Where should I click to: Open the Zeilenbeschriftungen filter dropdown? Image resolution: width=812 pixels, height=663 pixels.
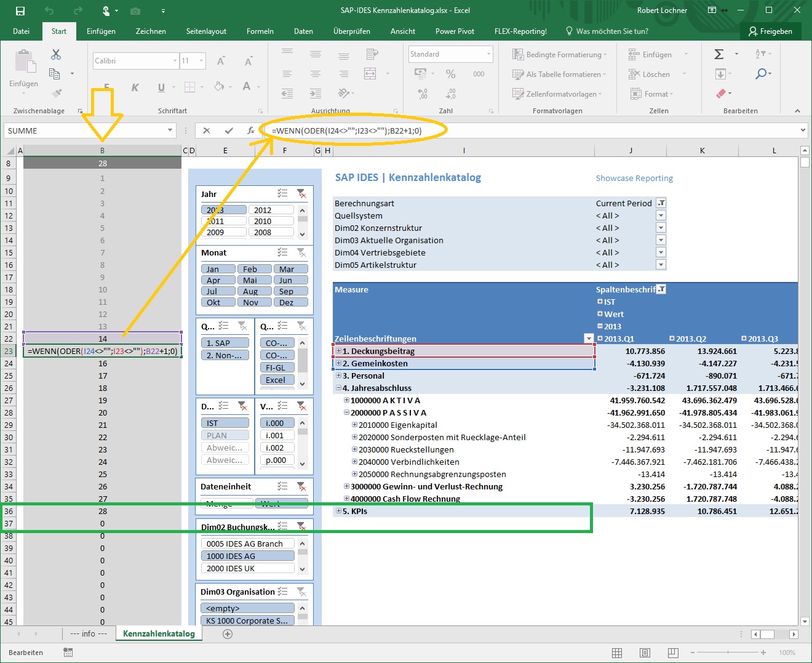pyautogui.click(x=588, y=339)
